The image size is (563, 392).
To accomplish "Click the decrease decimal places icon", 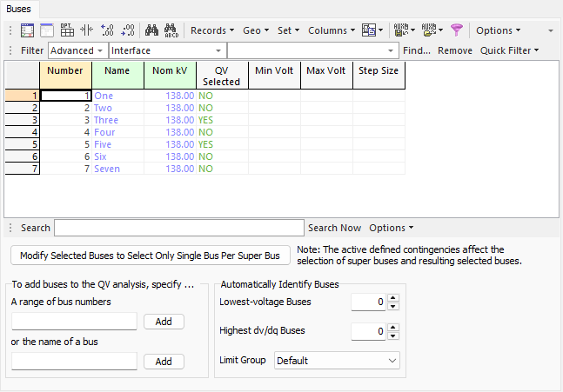I will (128, 30).
